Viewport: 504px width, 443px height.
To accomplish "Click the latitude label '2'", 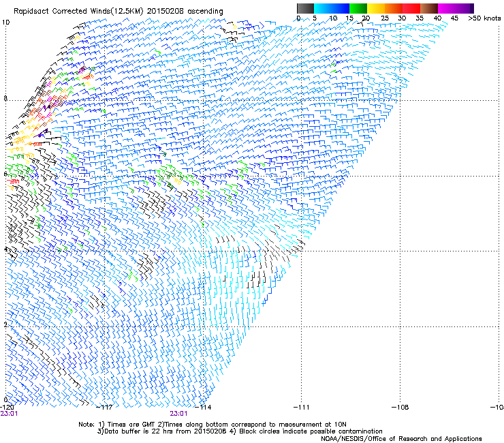I will click(x=5, y=325).
